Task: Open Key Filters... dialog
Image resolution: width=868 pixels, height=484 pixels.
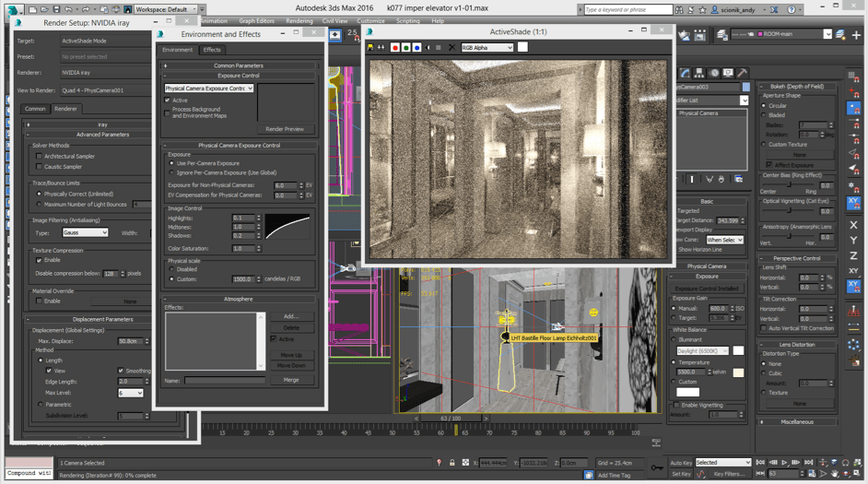Action: tap(729, 474)
